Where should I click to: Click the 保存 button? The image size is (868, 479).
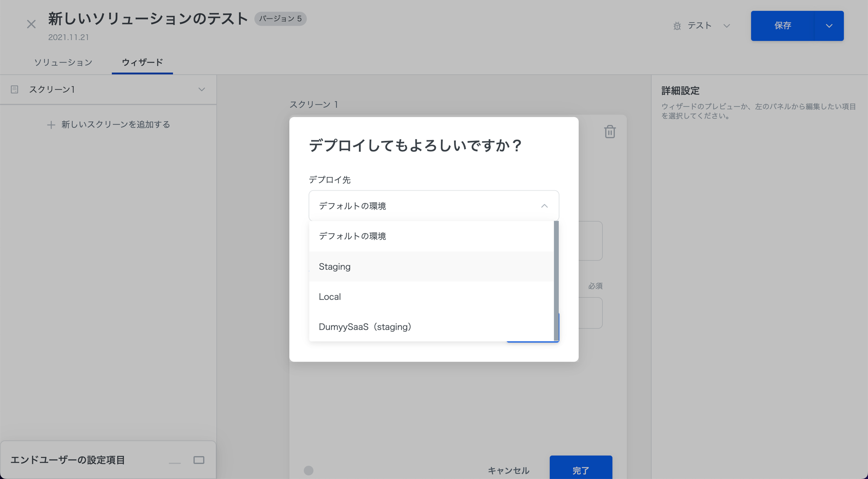[783, 26]
